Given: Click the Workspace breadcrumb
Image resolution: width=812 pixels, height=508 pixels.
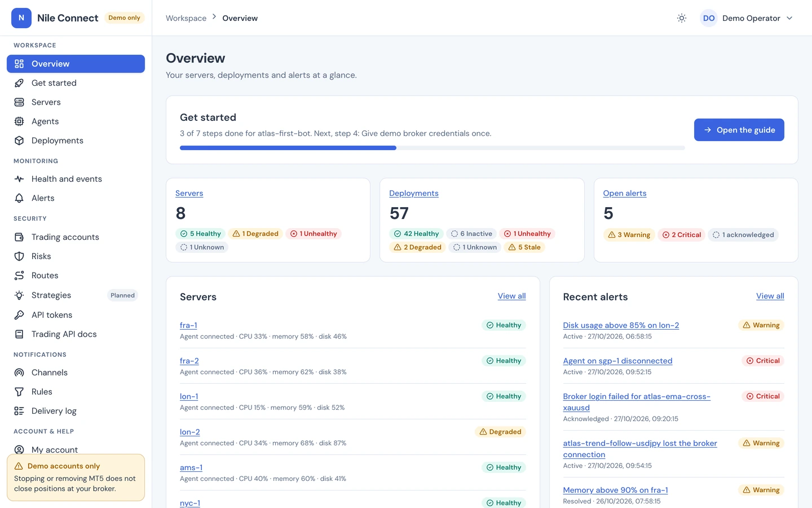Looking at the screenshot, I should [186, 18].
